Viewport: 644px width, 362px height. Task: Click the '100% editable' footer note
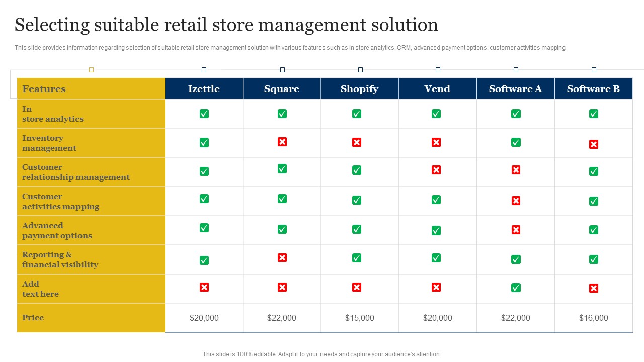click(x=322, y=354)
